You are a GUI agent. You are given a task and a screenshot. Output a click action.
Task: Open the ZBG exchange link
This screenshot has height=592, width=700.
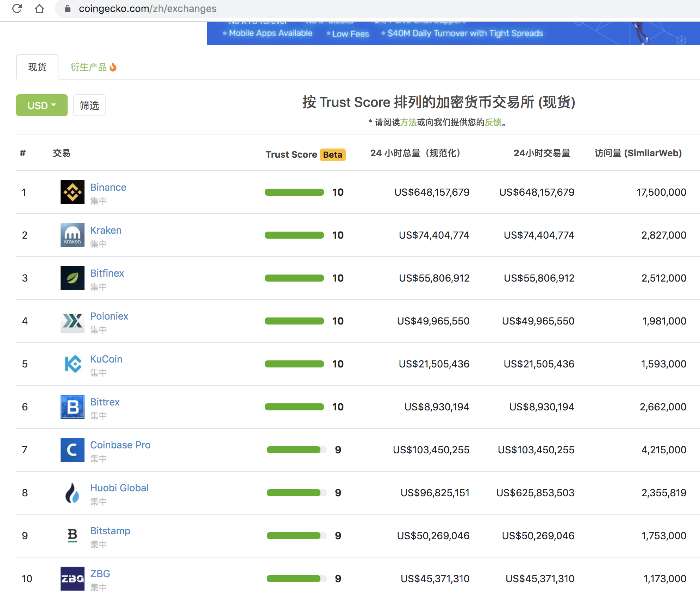pos(100,574)
